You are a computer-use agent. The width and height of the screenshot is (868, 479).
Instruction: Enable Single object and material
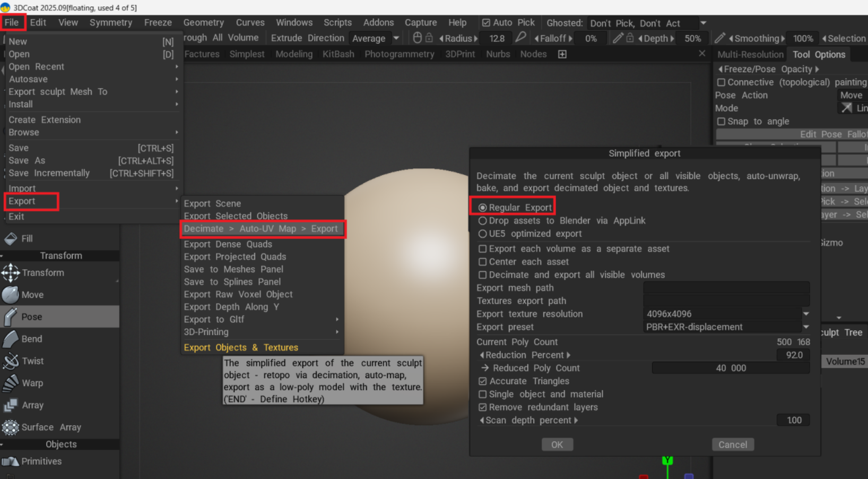coord(483,394)
